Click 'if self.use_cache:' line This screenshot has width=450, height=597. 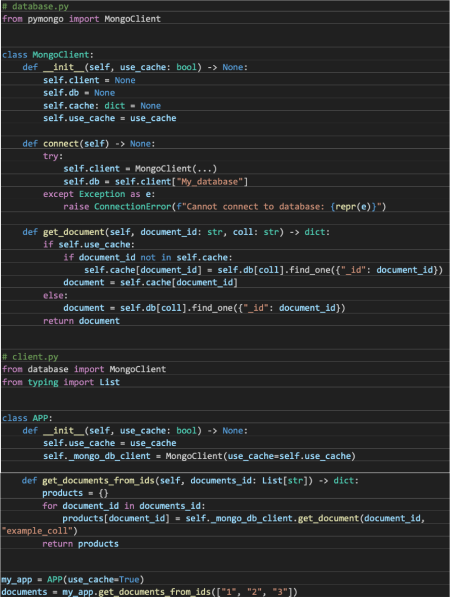89,244
